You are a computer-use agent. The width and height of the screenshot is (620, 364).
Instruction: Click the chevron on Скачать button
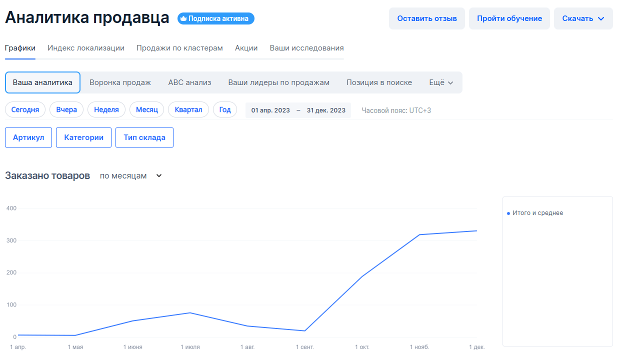click(601, 19)
